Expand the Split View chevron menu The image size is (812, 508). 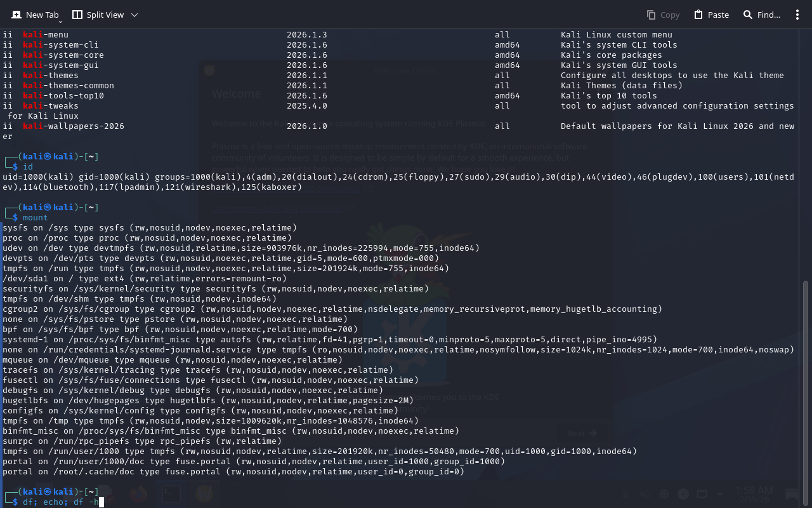134,15
